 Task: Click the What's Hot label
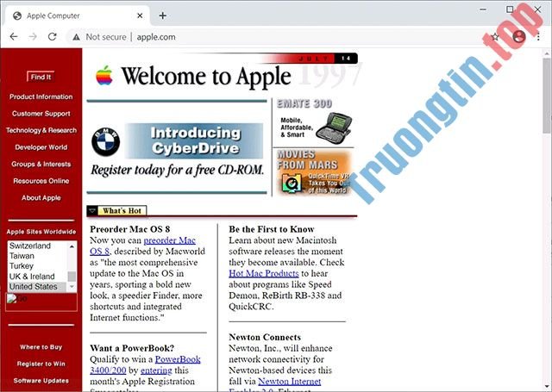tap(122, 210)
